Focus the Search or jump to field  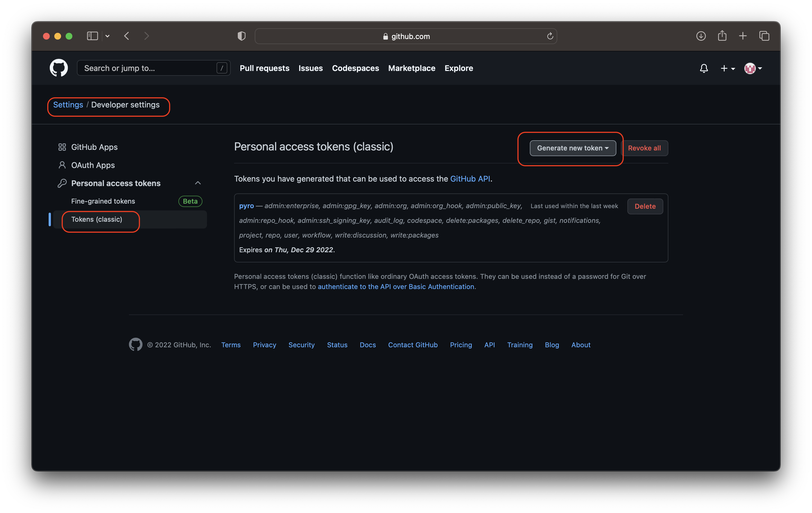tap(148, 68)
